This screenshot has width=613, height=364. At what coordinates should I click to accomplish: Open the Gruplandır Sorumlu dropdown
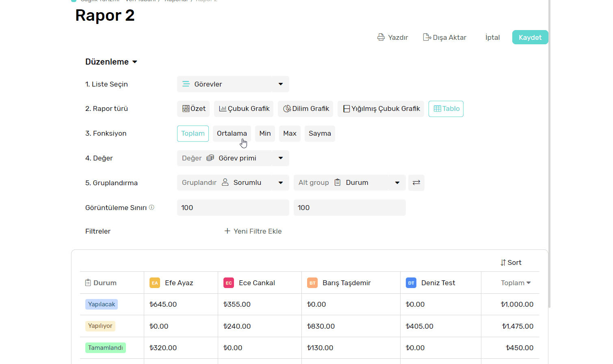click(281, 183)
